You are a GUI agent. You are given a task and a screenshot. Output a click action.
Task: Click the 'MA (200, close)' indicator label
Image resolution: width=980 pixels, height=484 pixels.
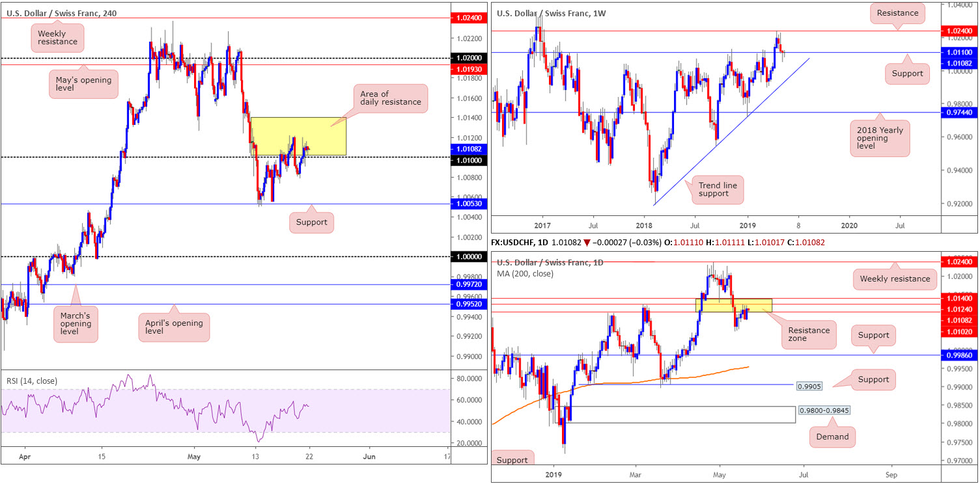click(x=526, y=274)
